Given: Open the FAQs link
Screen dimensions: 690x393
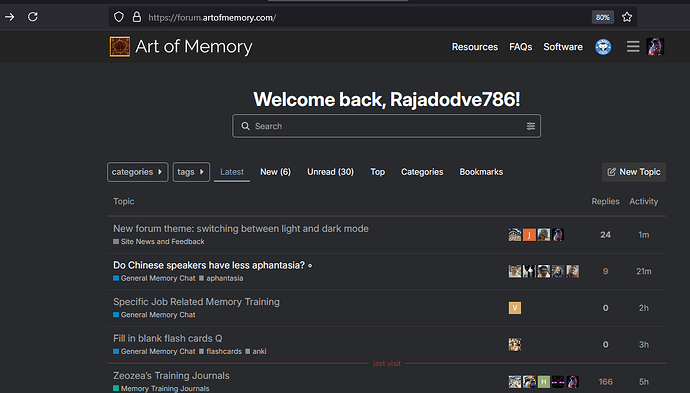Looking at the screenshot, I should (521, 47).
